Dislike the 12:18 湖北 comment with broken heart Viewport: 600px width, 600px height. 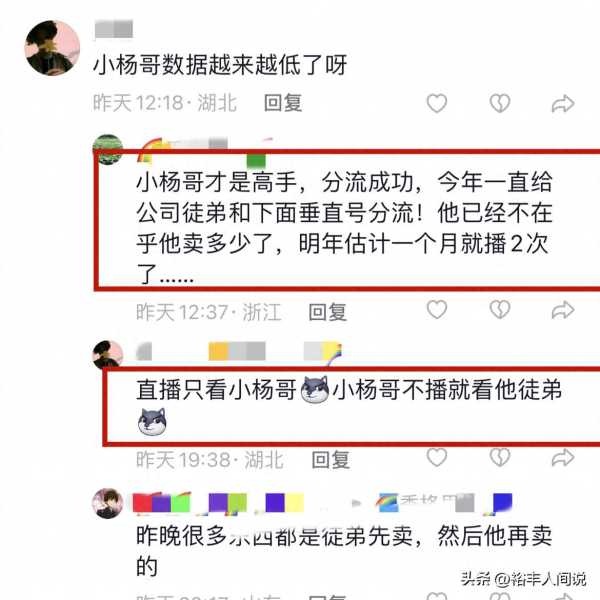coord(500,103)
